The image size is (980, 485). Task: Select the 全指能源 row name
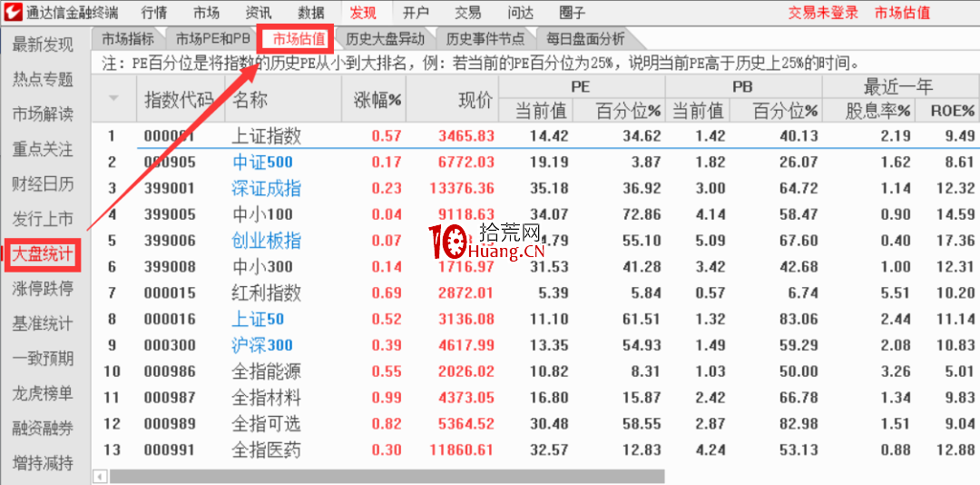tap(266, 371)
